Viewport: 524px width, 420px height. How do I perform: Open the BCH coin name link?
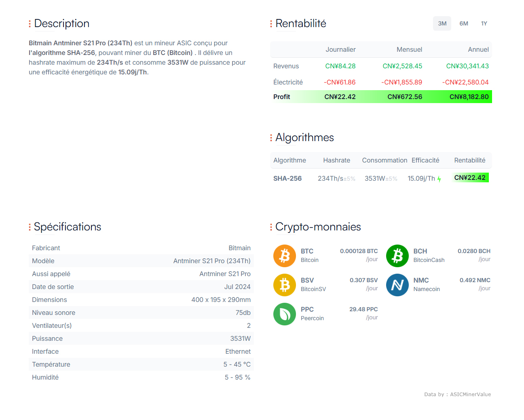click(420, 251)
